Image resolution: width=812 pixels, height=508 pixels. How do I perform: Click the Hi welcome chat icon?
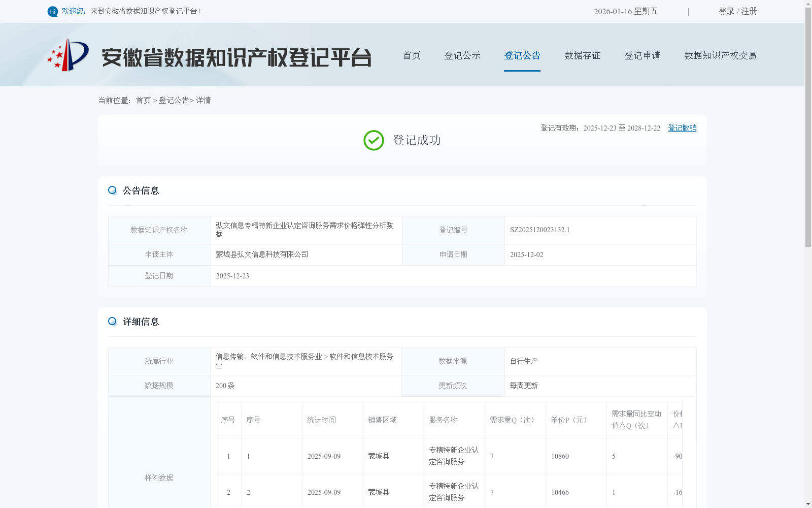(53, 11)
